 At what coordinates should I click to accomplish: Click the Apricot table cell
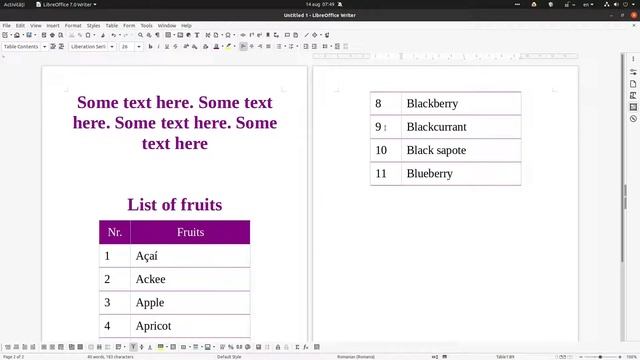190,326
